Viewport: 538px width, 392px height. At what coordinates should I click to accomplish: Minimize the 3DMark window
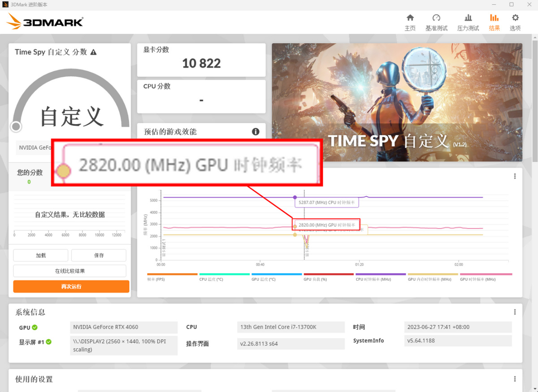(495, 4)
